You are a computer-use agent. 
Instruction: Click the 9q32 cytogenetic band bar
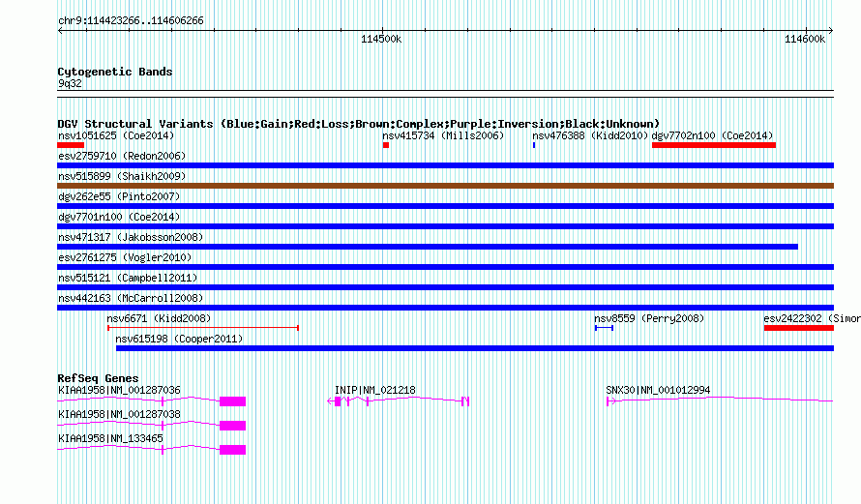coord(445,94)
